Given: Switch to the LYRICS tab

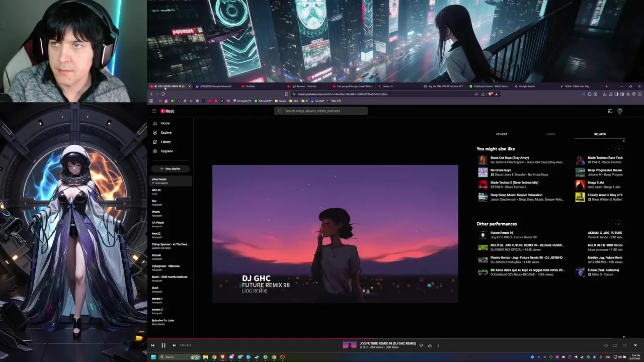Looking at the screenshot, I should pyautogui.click(x=550, y=134).
